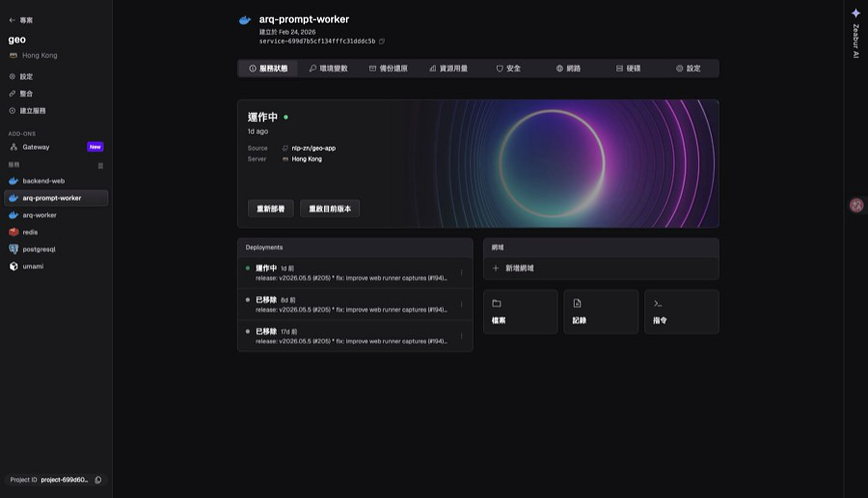Viewport: 868px width, 498px height.
Task: Open options menu for 17d deployment
Action: 461,336
